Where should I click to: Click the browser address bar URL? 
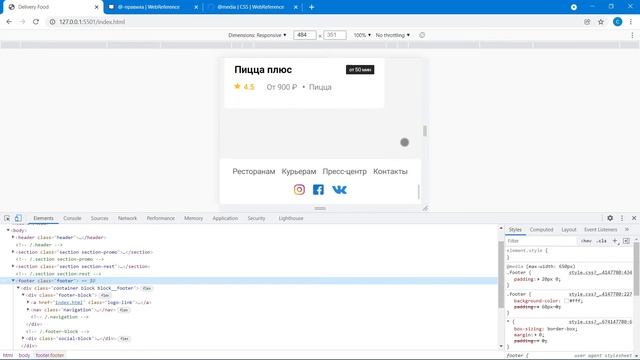point(92,22)
